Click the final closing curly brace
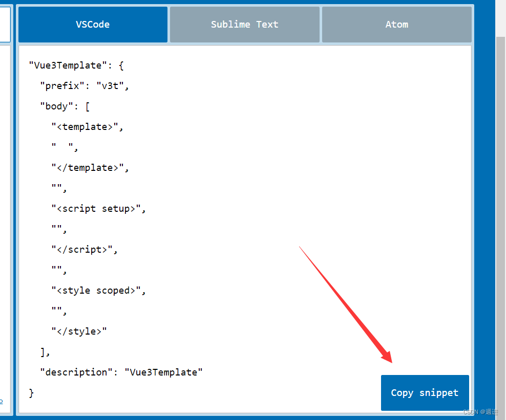The width and height of the screenshot is (506, 420). [x=31, y=392]
